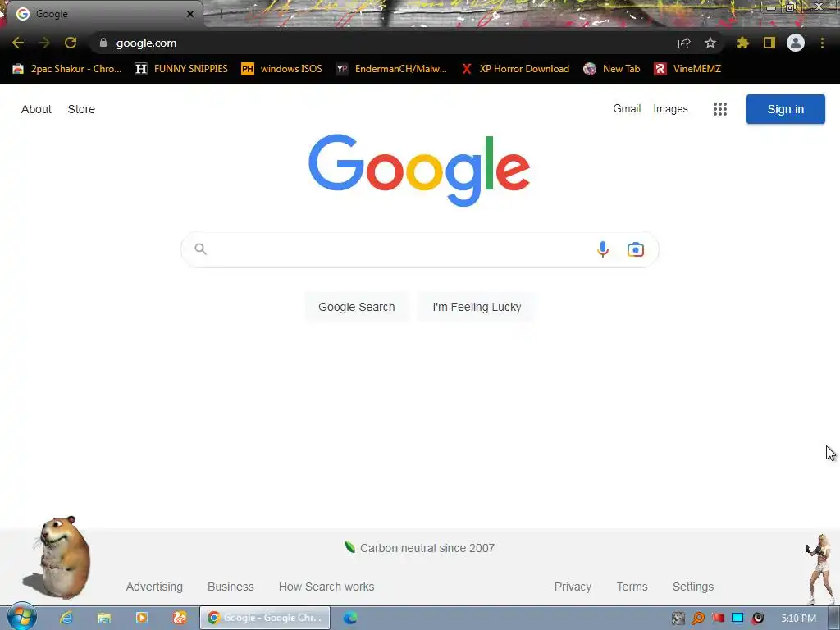Open the Settings footer menu
Screen dimensions: 840x630
tap(692, 587)
